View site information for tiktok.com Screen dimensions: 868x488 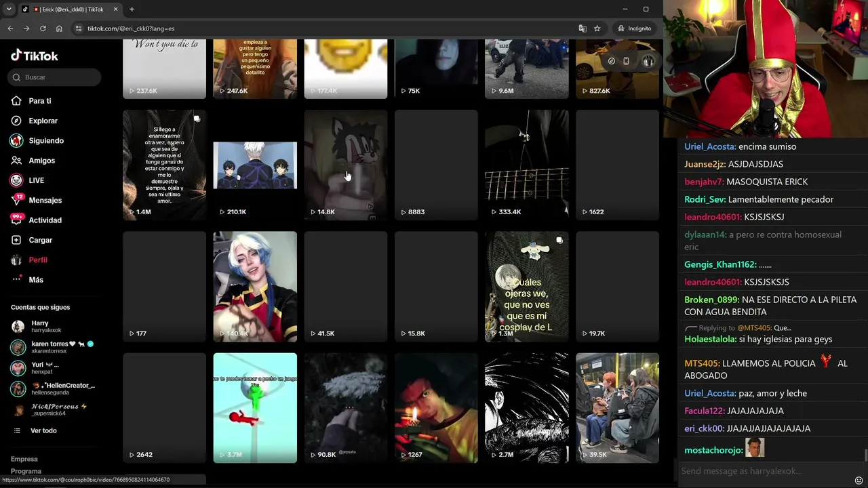[x=79, y=28]
